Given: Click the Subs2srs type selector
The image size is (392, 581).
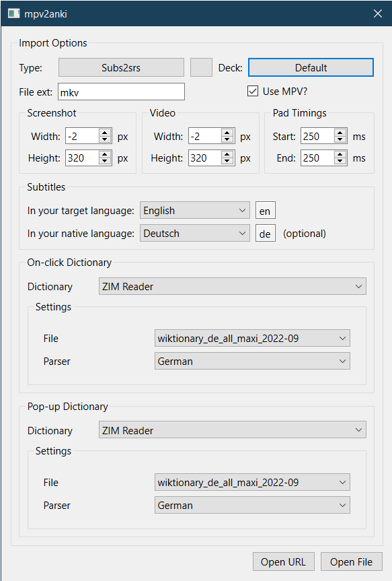Looking at the screenshot, I should pos(121,67).
